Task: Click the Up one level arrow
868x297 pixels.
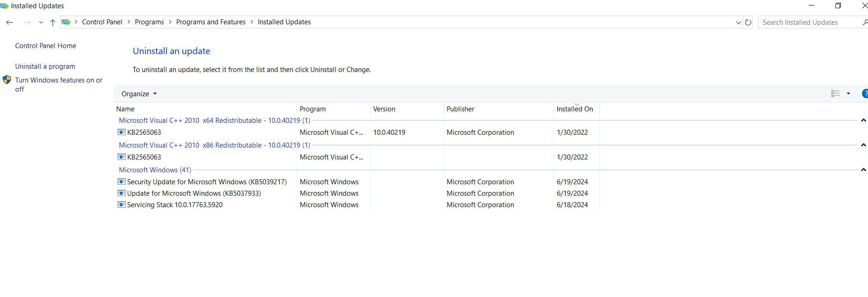Action: click(x=53, y=22)
